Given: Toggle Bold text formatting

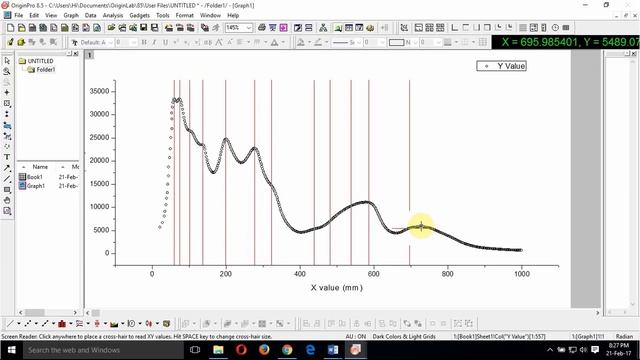Looking at the screenshot, I should [x=144, y=42].
